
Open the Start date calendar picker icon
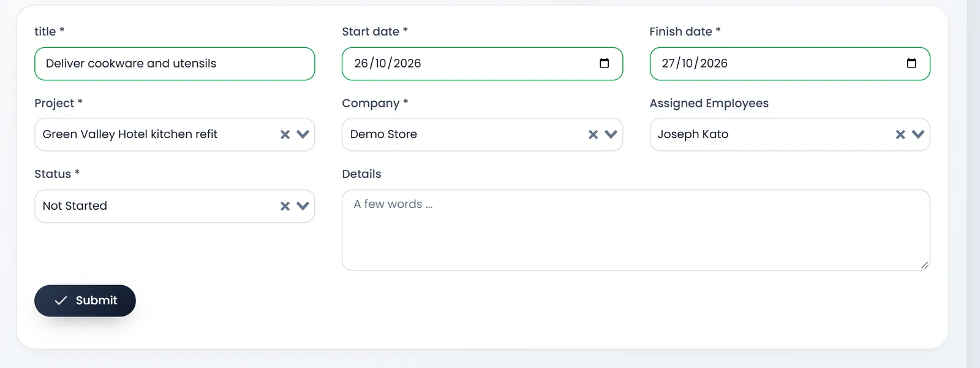coord(604,63)
